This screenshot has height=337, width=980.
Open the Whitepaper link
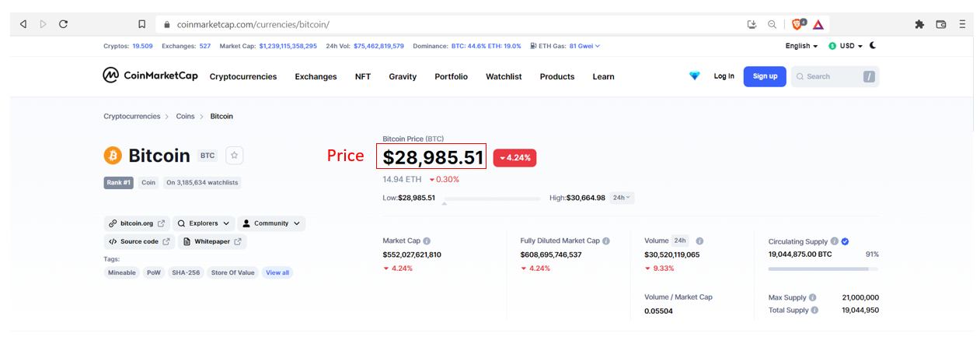tap(212, 242)
